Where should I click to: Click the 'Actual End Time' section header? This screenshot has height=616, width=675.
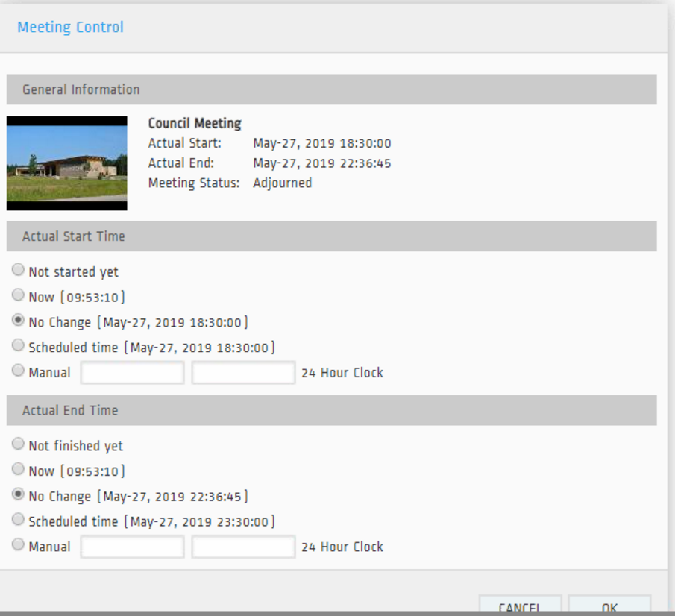point(331,410)
